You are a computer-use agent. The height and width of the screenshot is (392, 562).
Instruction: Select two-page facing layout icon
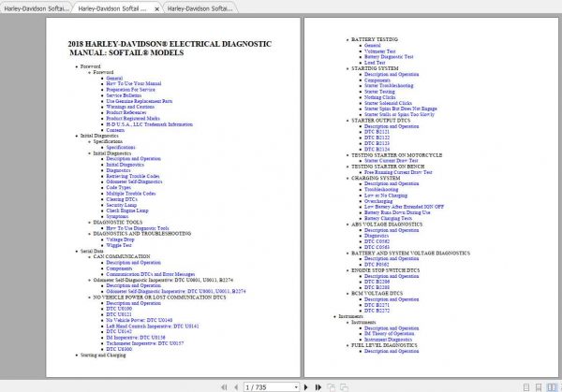point(552,387)
